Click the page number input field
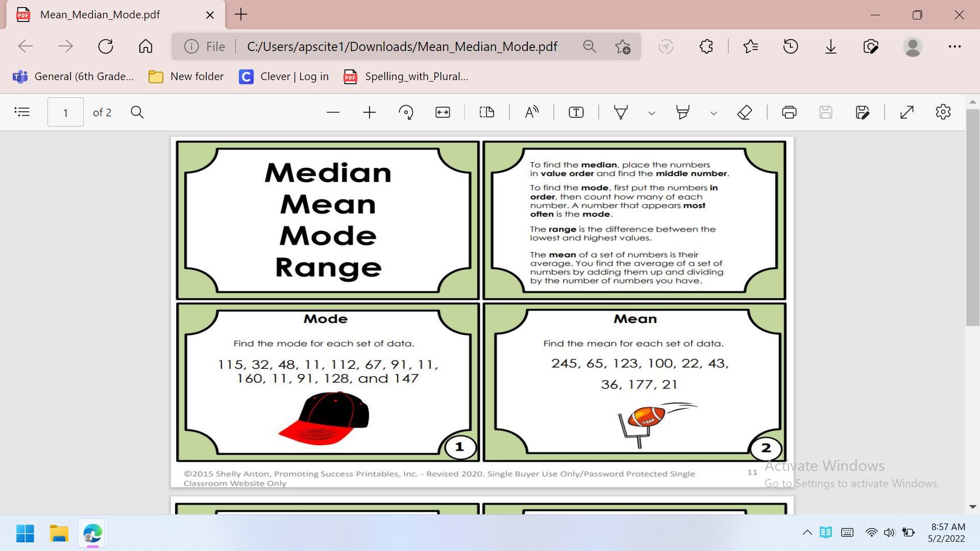Viewport: 980px width, 551px height. (65, 112)
